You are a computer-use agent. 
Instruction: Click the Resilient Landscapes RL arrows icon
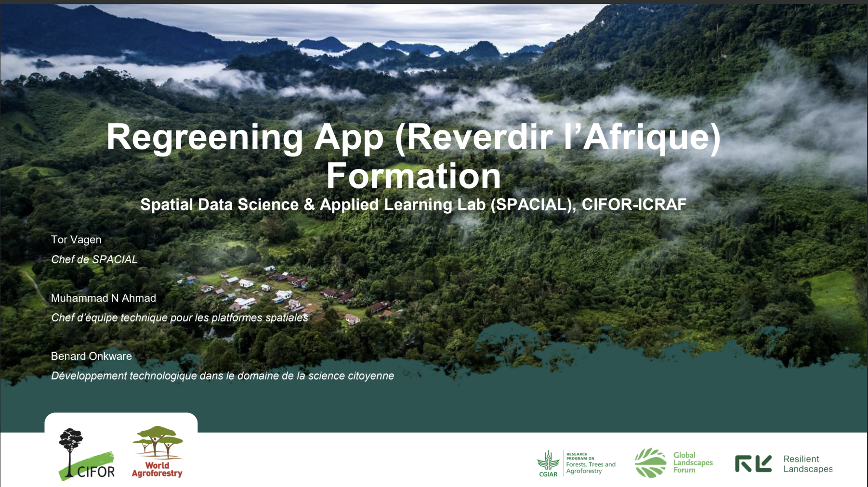click(753, 463)
